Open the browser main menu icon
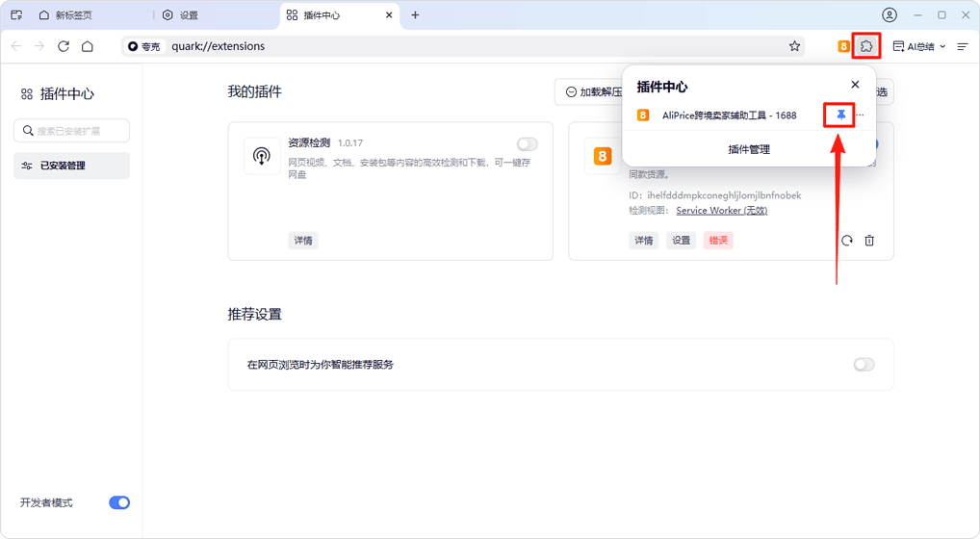 point(963,46)
